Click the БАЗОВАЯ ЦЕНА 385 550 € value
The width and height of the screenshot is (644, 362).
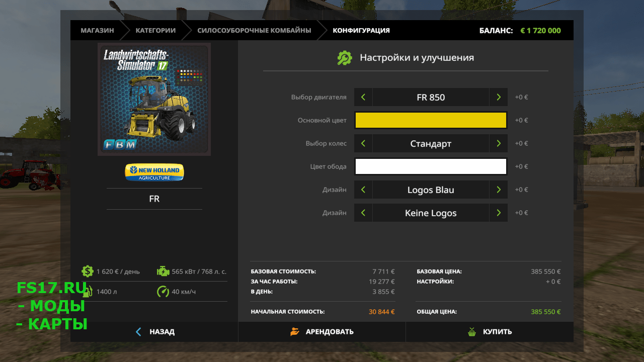(x=545, y=271)
